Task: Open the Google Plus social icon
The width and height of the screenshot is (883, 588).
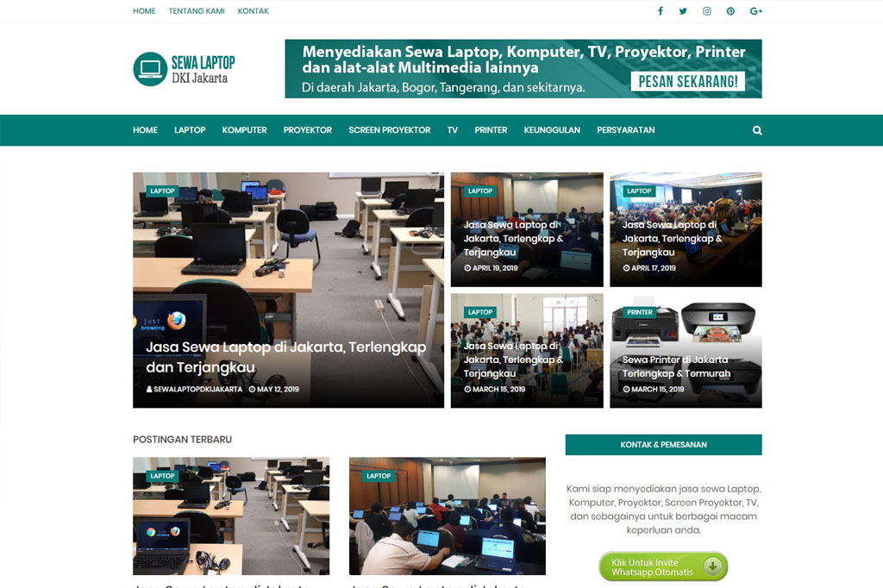Action: tap(755, 11)
